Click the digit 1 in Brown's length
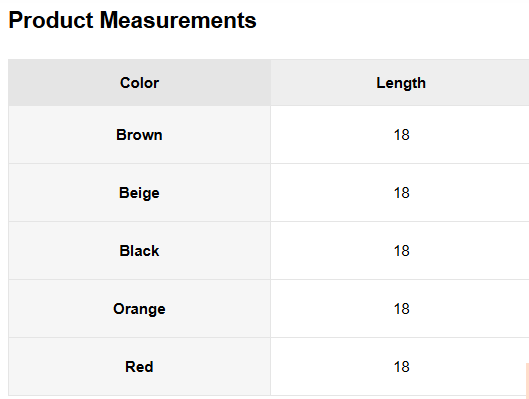This screenshot has height=399, width=529. (397, 135)
